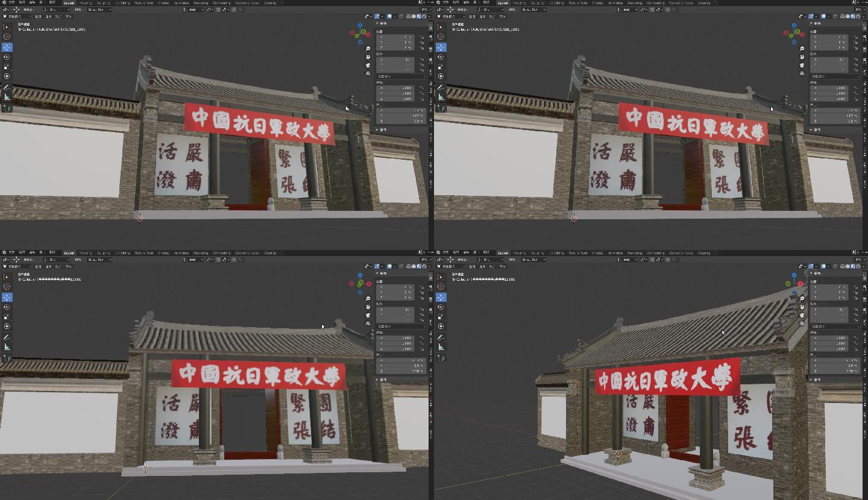
Task: Click Rotation X field in bottom-right sidebar
Action: click(829, 310)
